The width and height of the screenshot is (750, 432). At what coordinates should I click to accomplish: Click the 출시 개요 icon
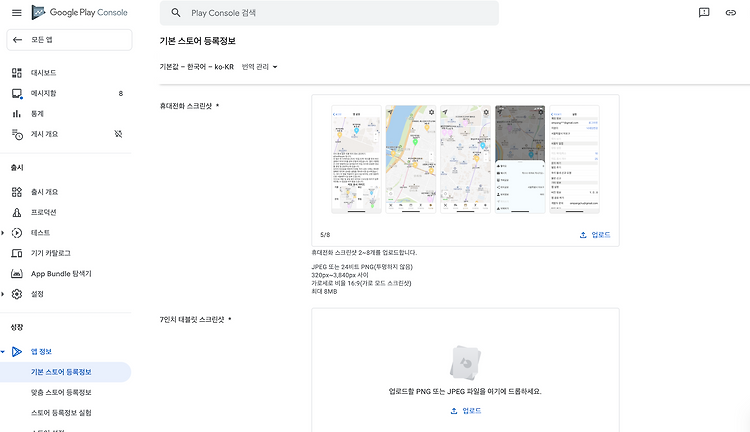pyautogui.click(x=17, y=192)
